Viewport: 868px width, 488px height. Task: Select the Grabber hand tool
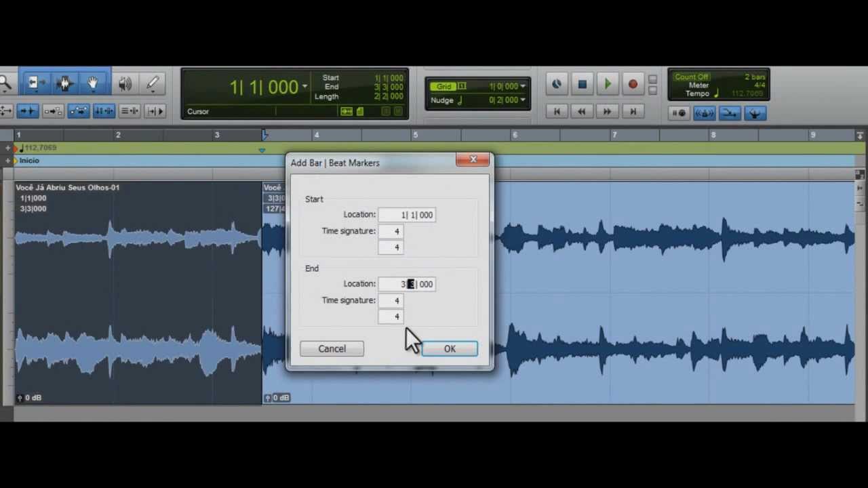pos(93,83)
